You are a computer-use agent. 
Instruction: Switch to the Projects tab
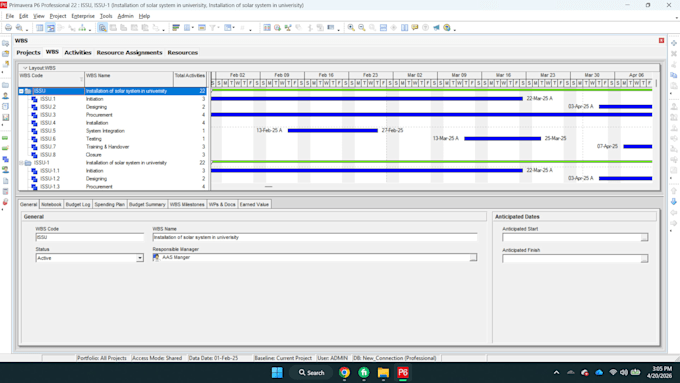pyautogui.click(x=28, y=52)
